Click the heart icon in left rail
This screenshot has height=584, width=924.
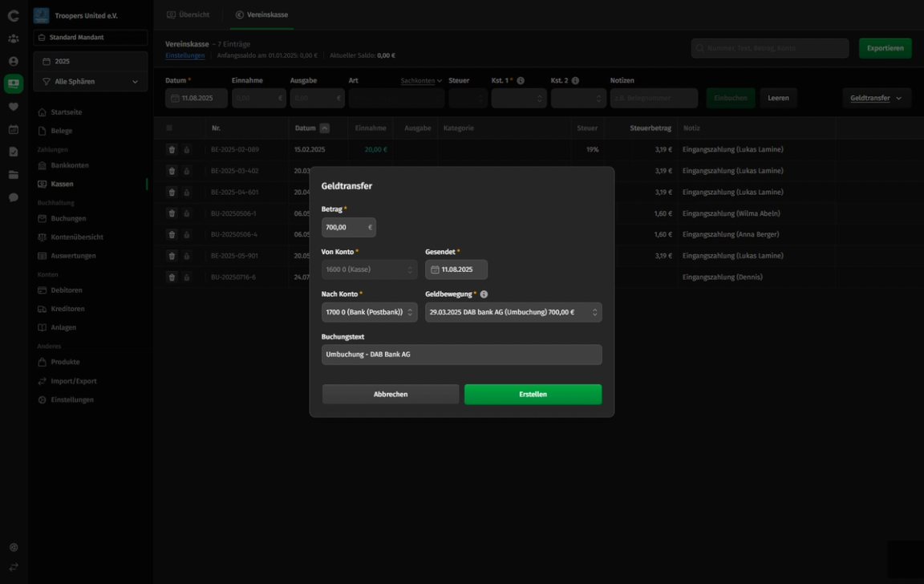14,107
